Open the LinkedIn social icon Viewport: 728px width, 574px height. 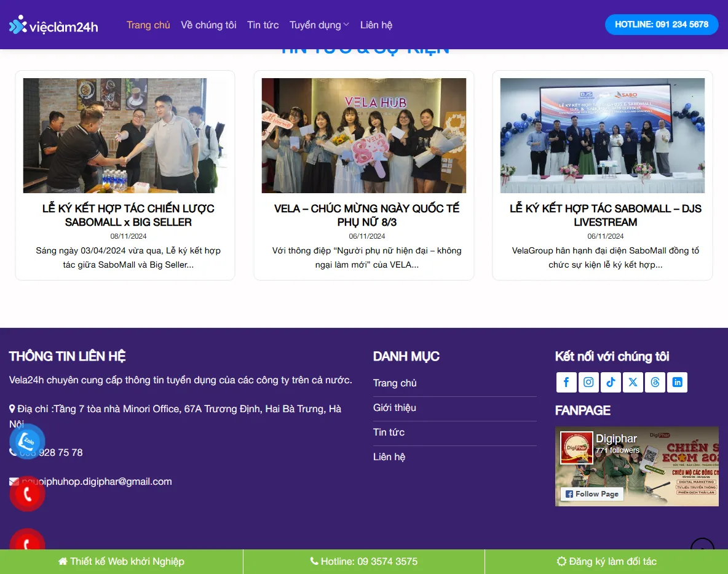[x=677, y=382]
